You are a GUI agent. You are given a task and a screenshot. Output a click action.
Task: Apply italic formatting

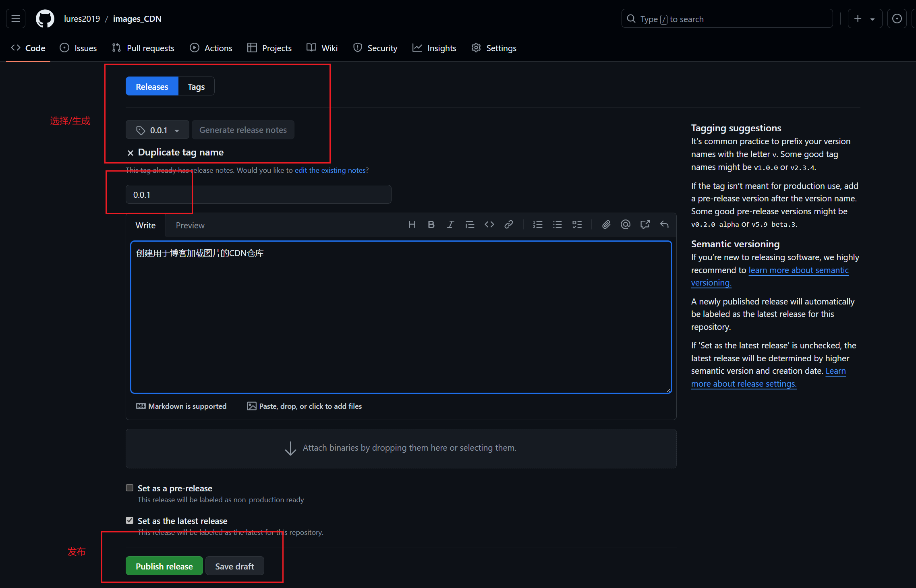click(450, 224)
